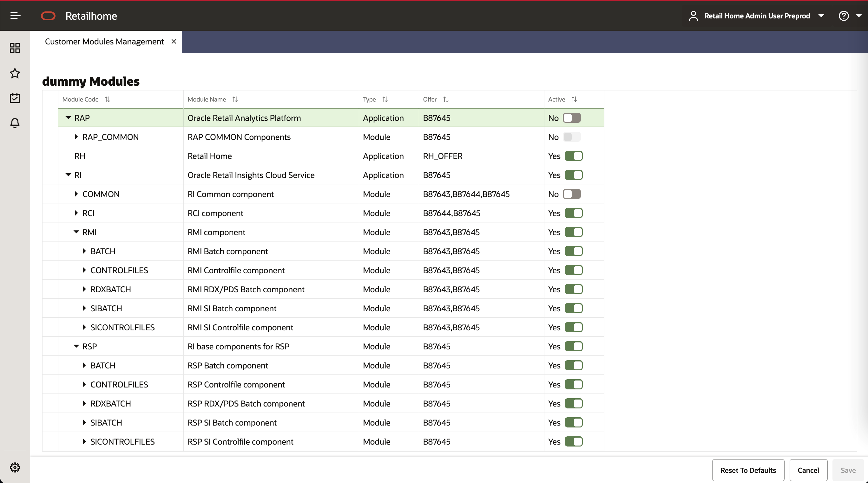The height and width of the screenshot is (483, 868).
Task: Click Reset To Defaults button
Action: (748, 470)
